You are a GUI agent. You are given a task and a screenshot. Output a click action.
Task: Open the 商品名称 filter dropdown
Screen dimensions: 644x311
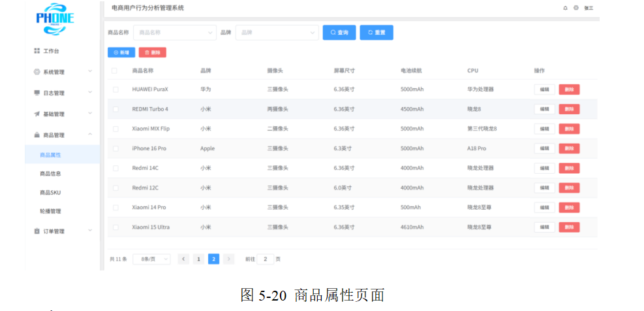[175, 33]
